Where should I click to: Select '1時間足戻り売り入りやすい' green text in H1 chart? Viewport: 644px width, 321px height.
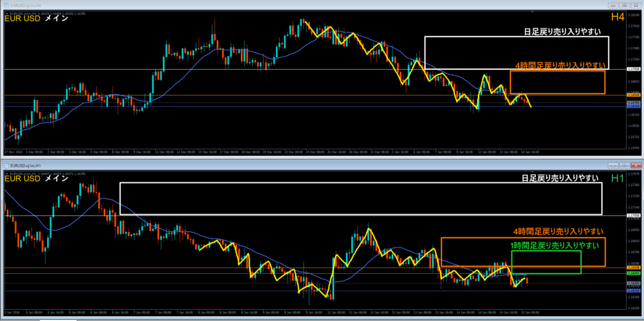point(555,246)
